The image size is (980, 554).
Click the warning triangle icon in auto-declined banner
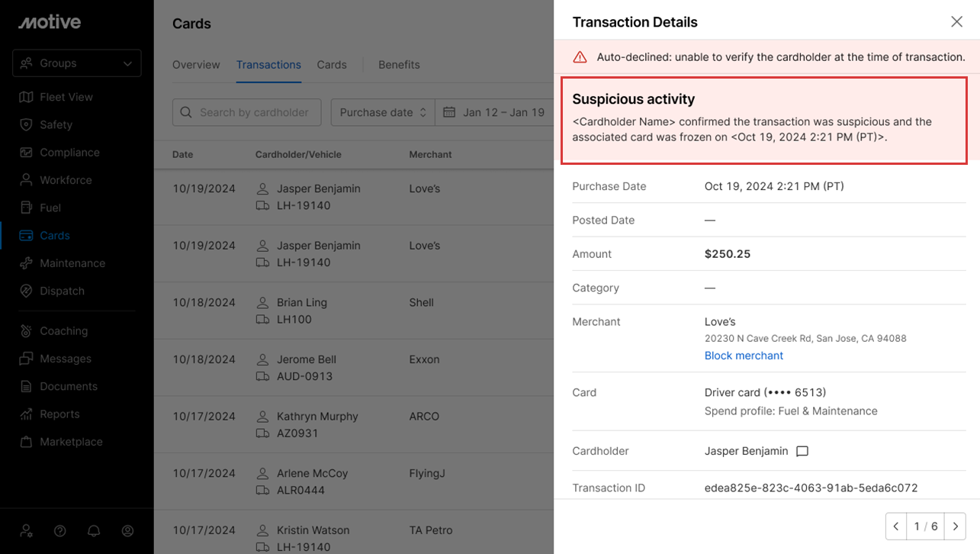tap(580, 57)
